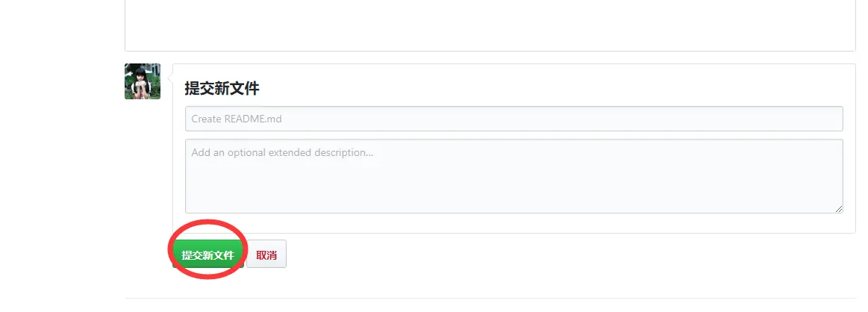This screenshot has width=868, height=312.
Task: Focus the Create README.md commit title field
Action: pos(513,119)
